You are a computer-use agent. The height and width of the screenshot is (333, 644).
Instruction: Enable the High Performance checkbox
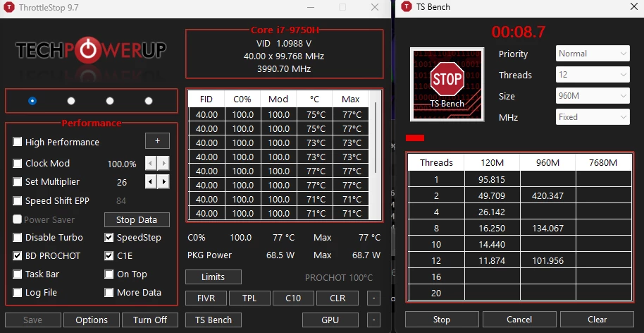(17, 142)
